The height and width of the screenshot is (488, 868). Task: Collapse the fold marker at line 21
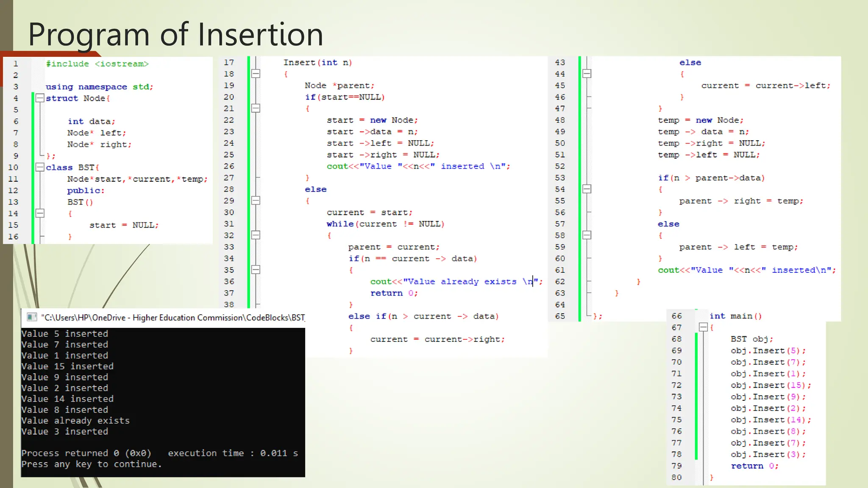tap(256, 108)
